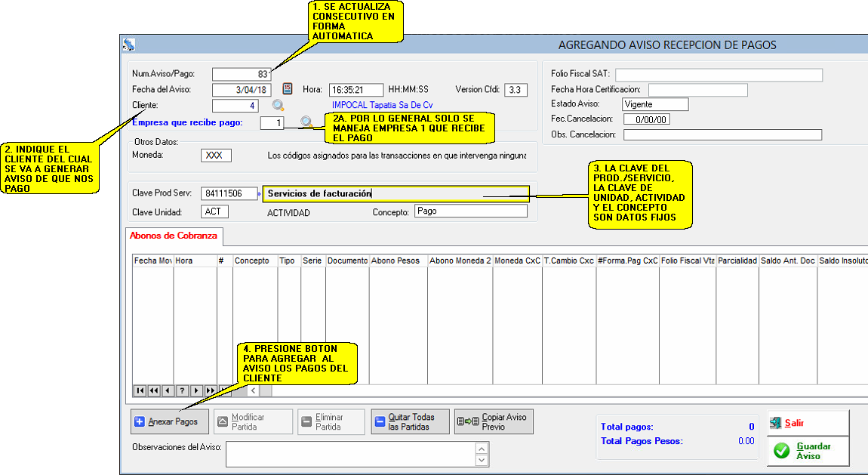
Task: Open the calendar picker beside Fecha del Aviso
Action: (288, 89)
